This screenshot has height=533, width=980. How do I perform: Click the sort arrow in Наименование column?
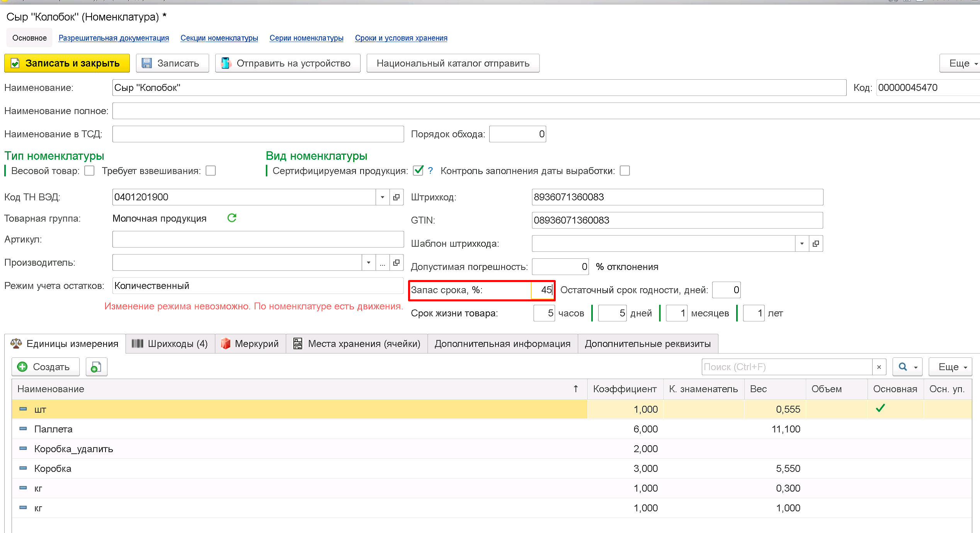coord(576,389)
